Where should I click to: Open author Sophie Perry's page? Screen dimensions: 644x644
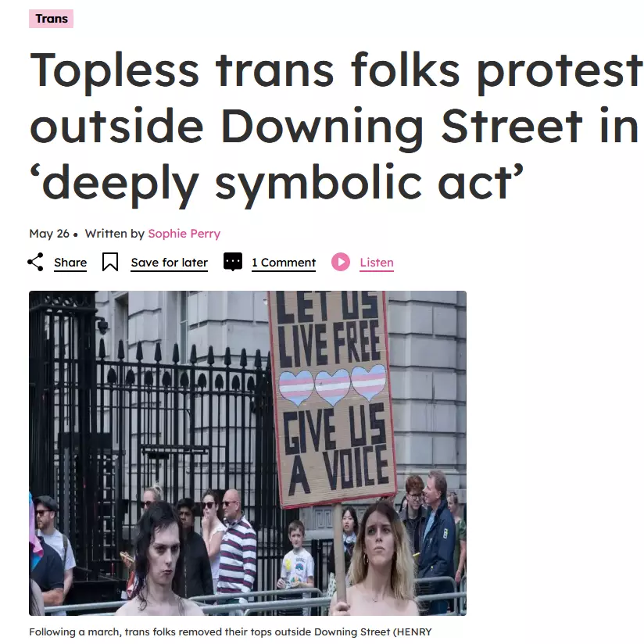tap(184, 234)
